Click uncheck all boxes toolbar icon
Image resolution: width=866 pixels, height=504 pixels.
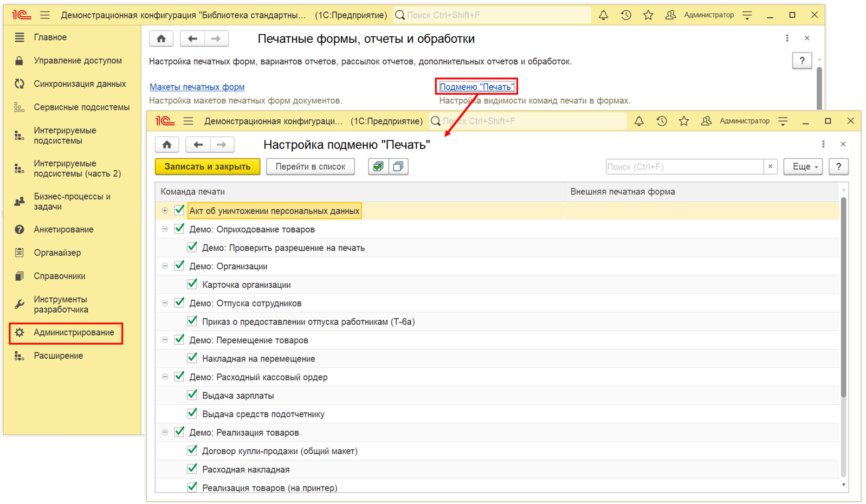(x=398, y=166)
